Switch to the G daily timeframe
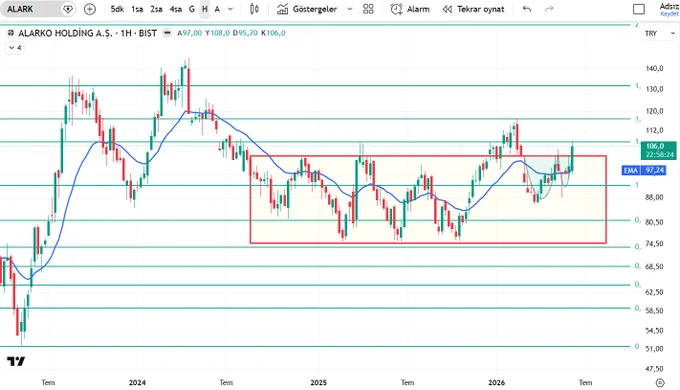Viewport: 680px width, 390px height. [192, 9]
